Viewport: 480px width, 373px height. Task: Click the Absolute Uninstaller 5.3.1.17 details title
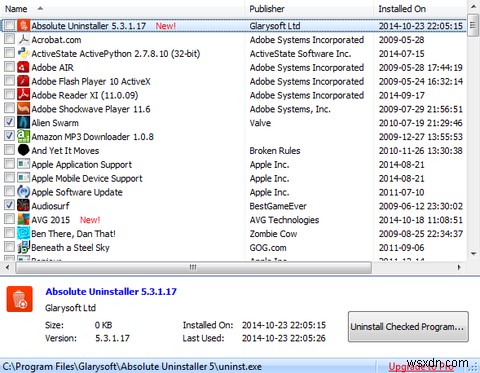pos(111,292)
